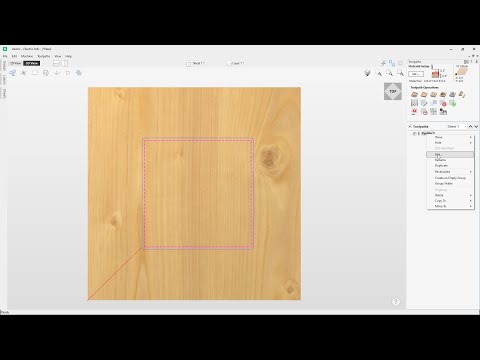This screenshot has width=480, height=360.
Task: Click the middle magnifier zoom icon
Action: (x=389, y=73)
